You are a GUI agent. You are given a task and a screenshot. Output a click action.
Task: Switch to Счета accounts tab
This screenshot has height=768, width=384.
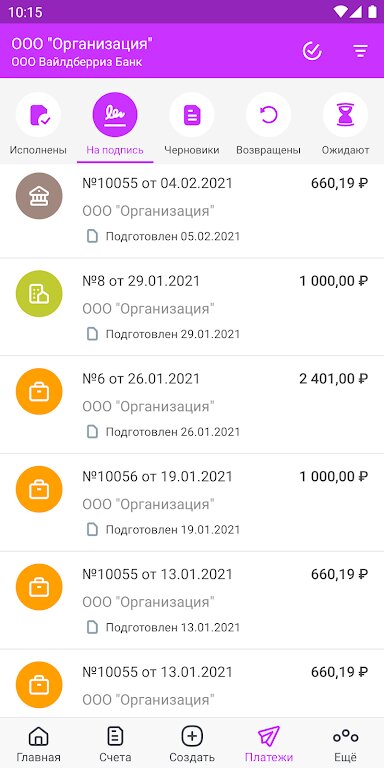115,744
